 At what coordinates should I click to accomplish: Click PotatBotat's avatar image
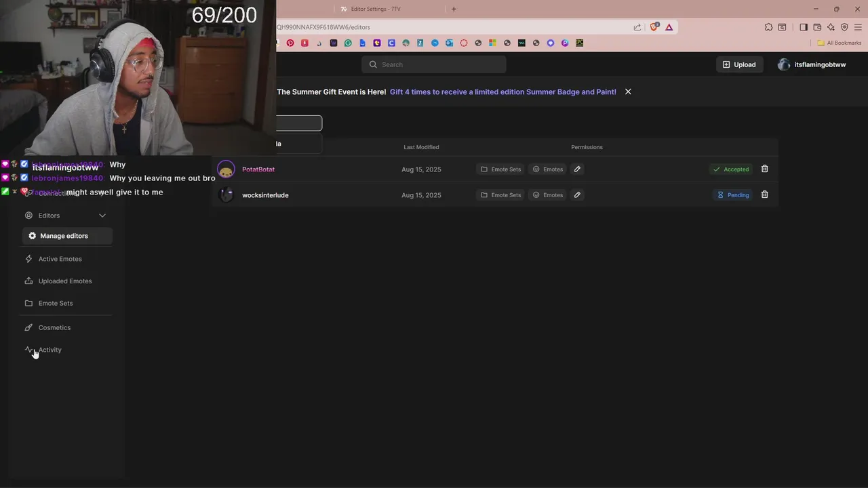click(226, 169)
